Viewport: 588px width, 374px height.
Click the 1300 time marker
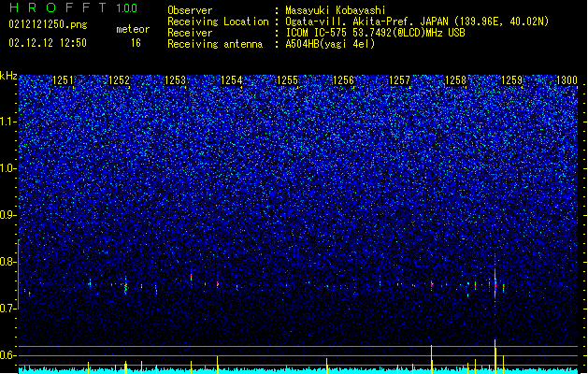pos(567,80)
